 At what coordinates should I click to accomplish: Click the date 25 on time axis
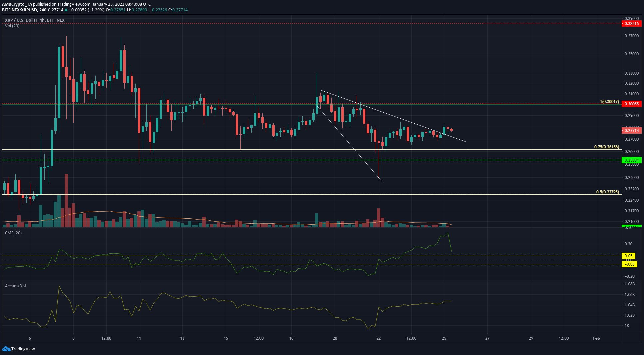[444, 338]
